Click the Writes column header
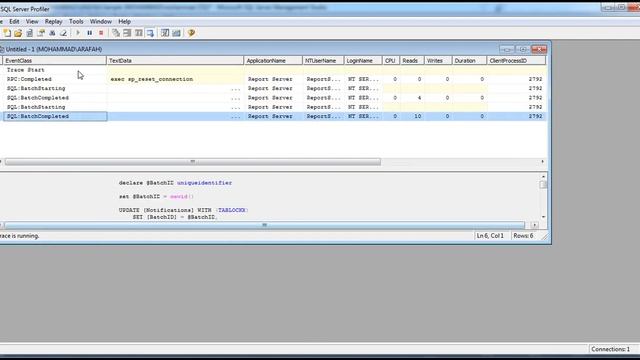The width and height of the screenshot is (640, 360). tap(438, 60)
